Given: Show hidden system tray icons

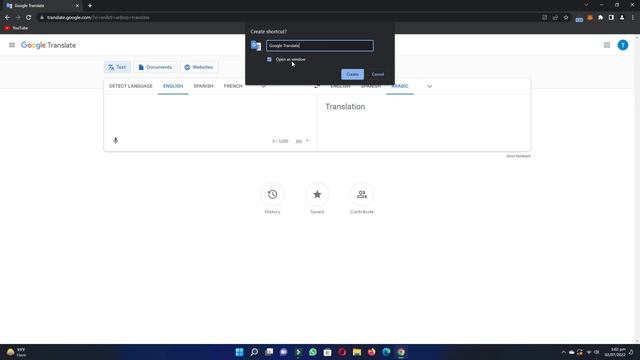Looking at the screenshot, I should (x=564, y=352).
